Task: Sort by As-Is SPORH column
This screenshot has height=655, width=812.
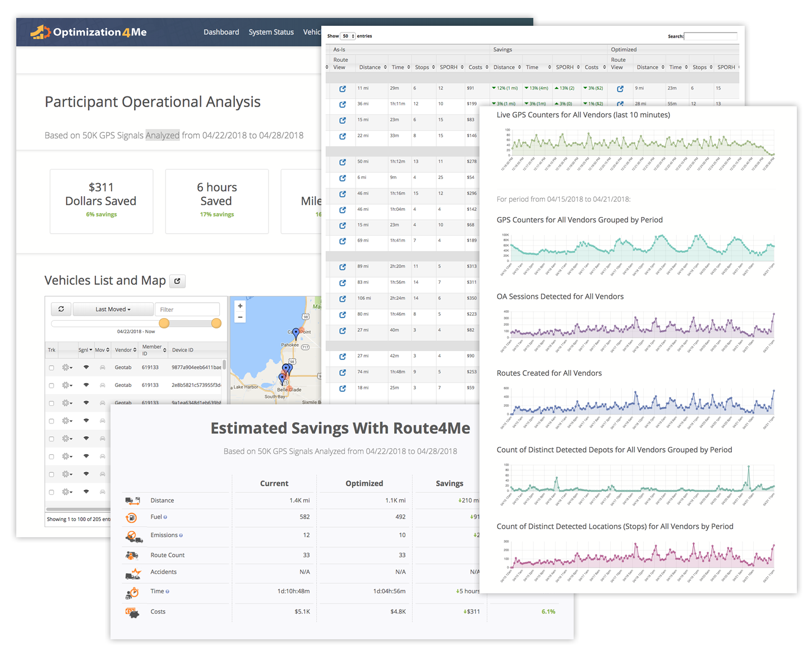Action: [451, 67]
